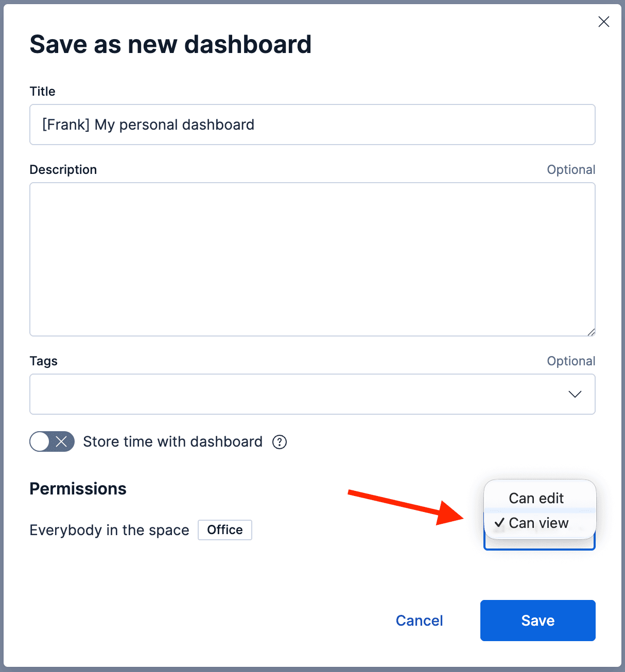625x672 pixels.
Task: Expand the Tags selection list
Action: [575, 394]
